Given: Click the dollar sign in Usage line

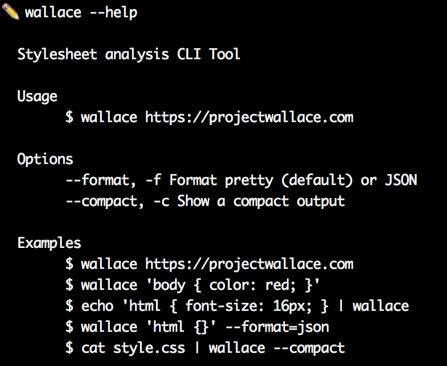Looking at the screenshot, I should (69, 117).
